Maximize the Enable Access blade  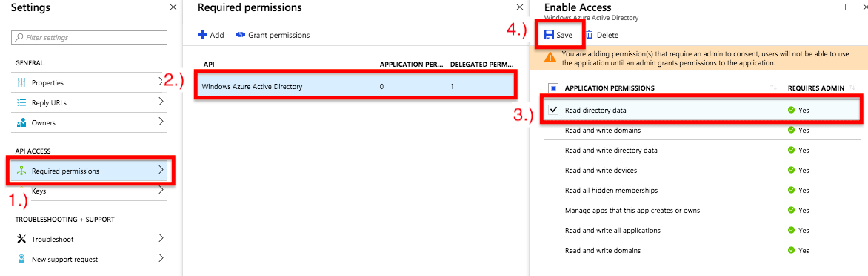click(x=848, y=7)
